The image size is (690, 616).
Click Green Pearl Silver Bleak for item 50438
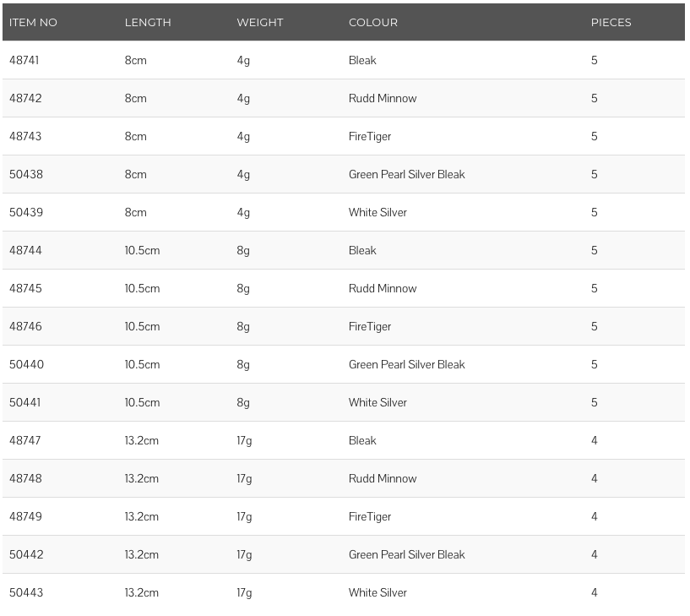[406, 174]
